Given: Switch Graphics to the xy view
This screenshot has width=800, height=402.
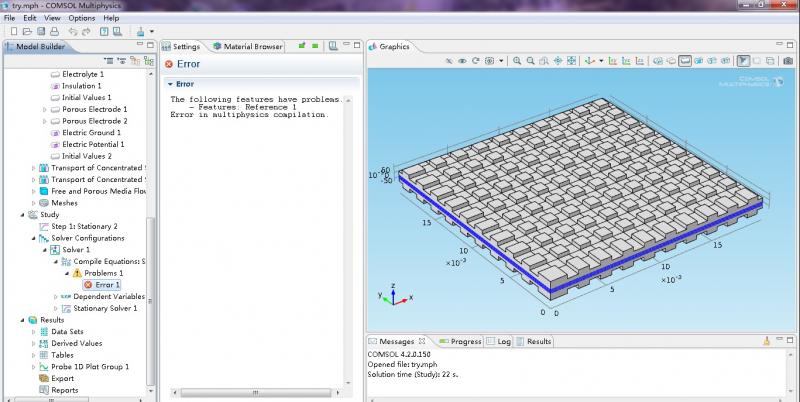Looking at the screenshot, I should click(x=613, y=61).
